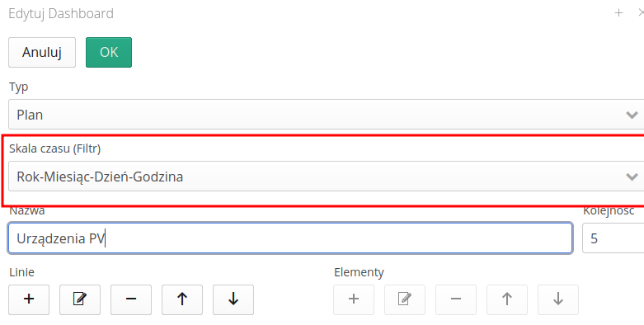This screenshot has height=325, width=644.
Task: Cancel editing with the Anuluj button
Action: coord(42,52)
